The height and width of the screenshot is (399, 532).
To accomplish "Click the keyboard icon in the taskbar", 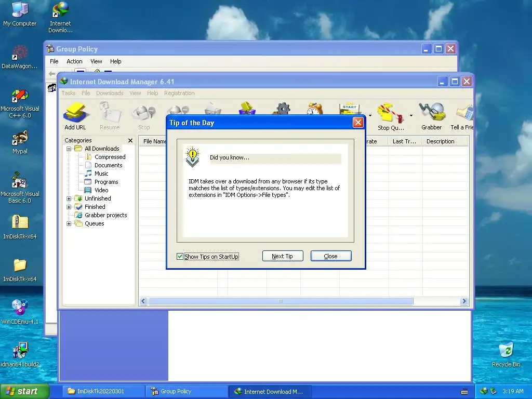I will 464,392.
